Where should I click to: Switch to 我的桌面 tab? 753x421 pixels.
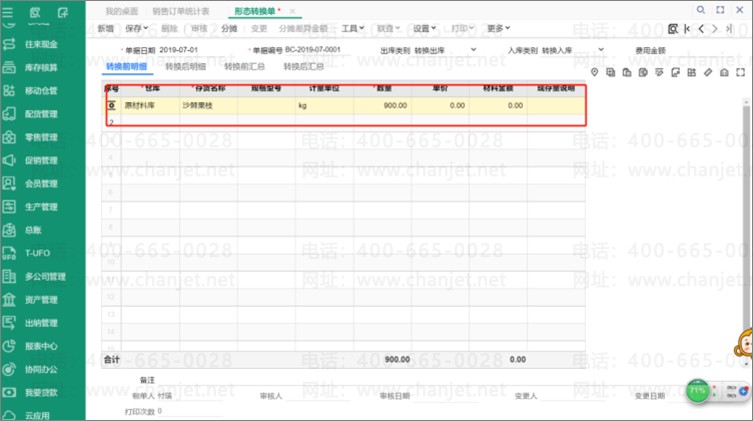(121, 11)
